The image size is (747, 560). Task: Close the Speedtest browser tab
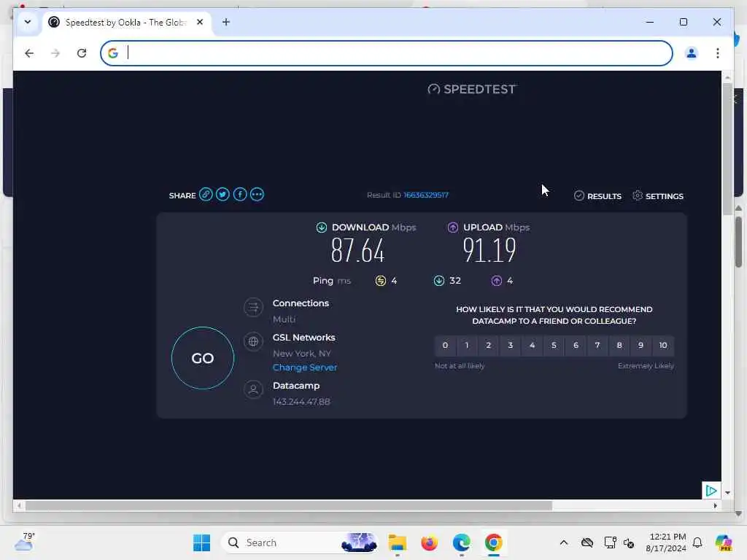200,22
